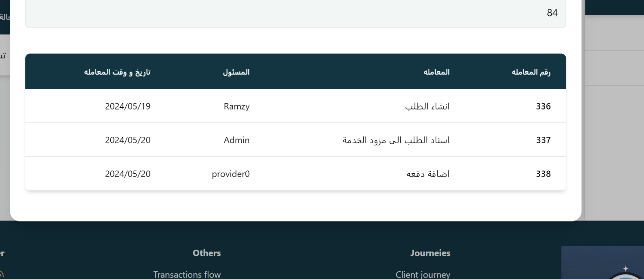Open the Transactions flow footer link
This screenshot has height=279, width=644.
point(187,274)
